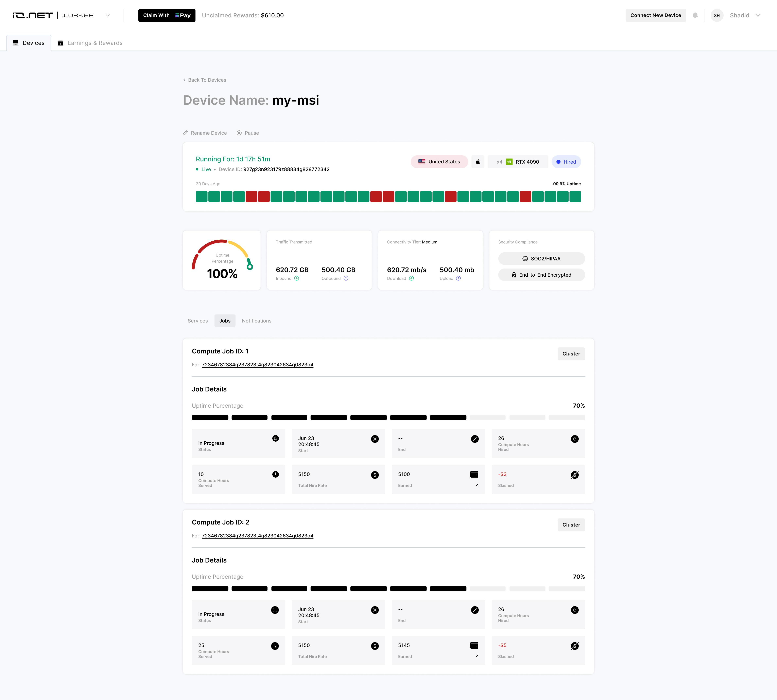777x700 pixels.
Task: Select the Services sub-tab
Action: 197,321
